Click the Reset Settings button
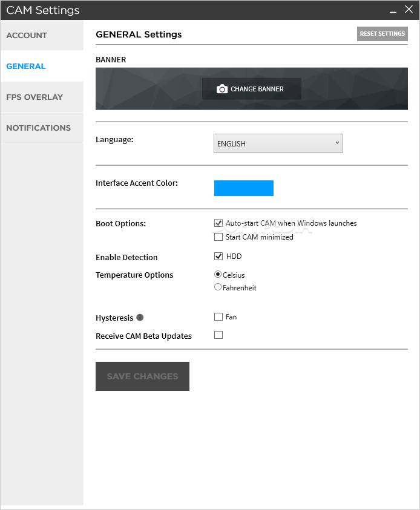 382,34
